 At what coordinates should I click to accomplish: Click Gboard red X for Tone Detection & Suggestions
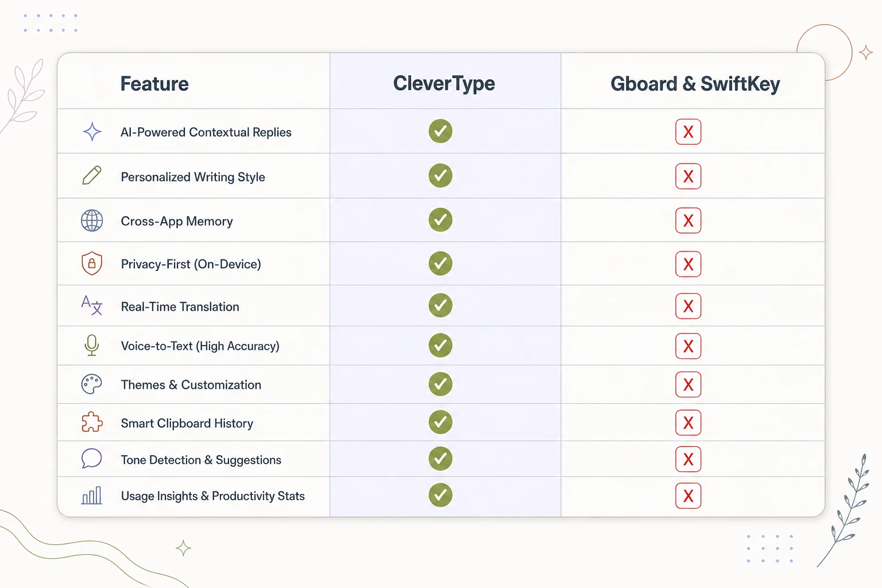tap(688, 459)
